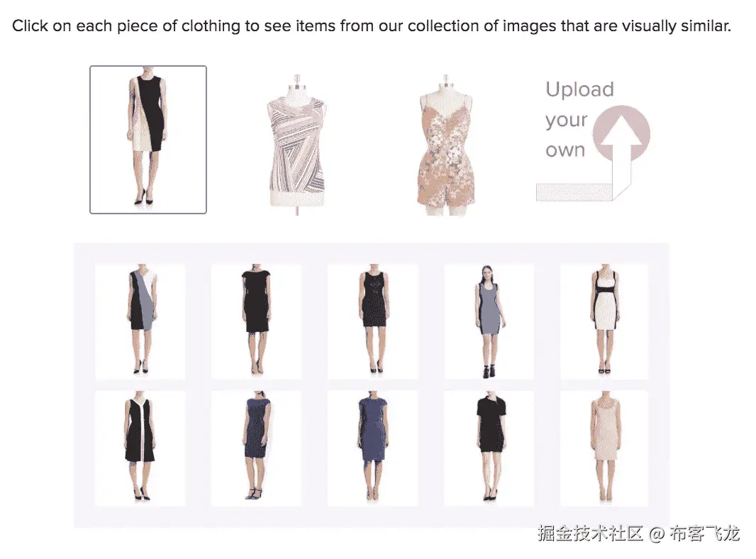Image resolution: width=756 pixels, height=559 pixels.
Task: Click the instruction text about visually similar items
Action: coord(371,26)
